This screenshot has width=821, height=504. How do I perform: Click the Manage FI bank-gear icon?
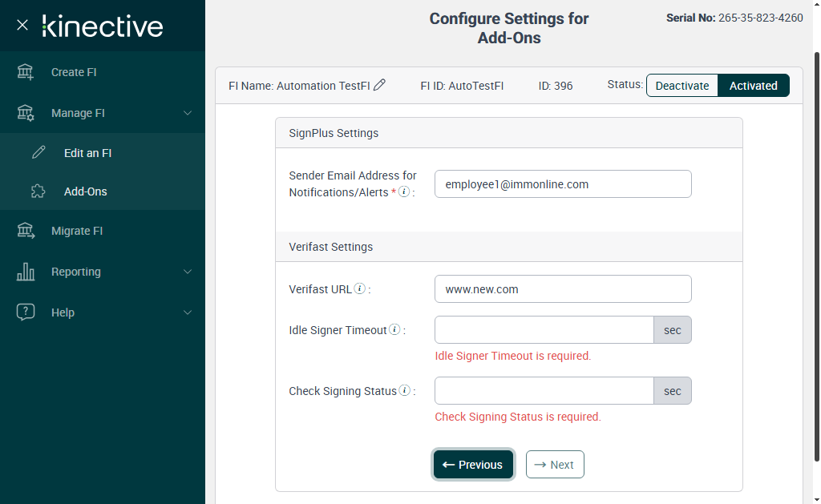[x=26, y=113]
